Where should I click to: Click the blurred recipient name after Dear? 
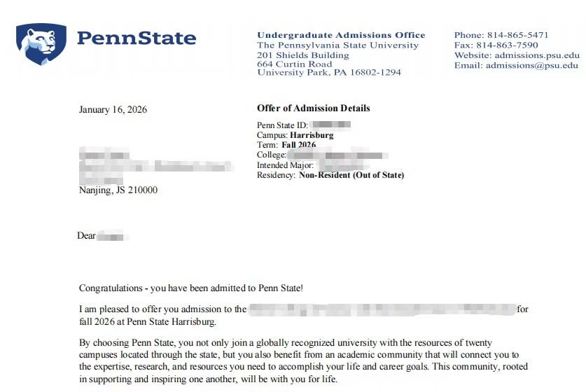113,237
